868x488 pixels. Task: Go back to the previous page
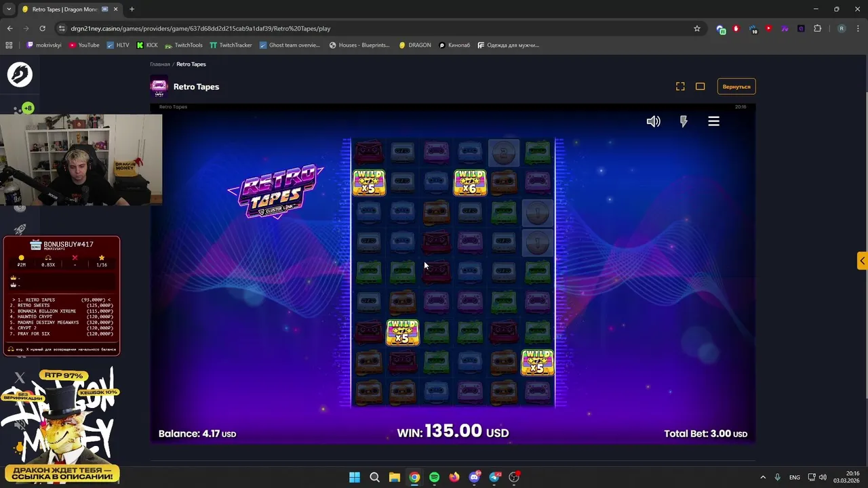[x=9, y=28]
